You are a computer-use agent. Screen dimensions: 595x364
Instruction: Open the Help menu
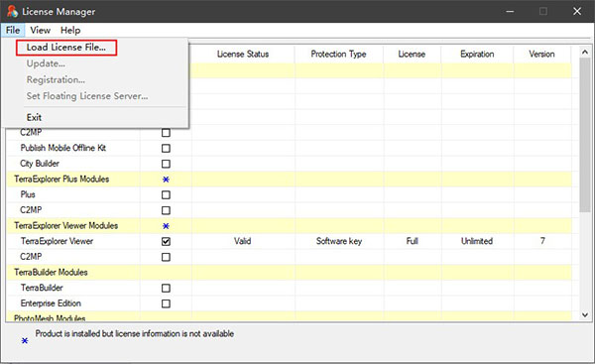[x=70, y=30]
